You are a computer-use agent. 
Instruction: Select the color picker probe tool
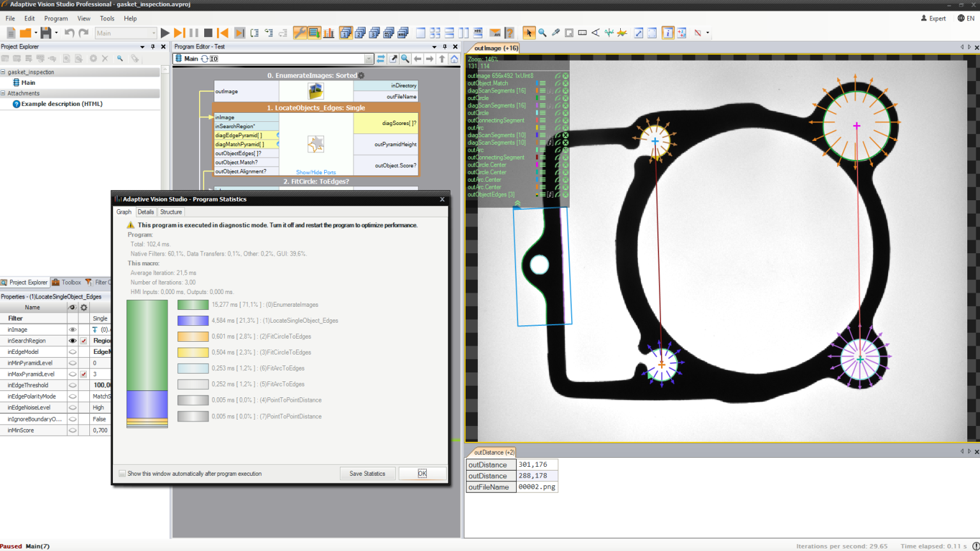(554, 33)
